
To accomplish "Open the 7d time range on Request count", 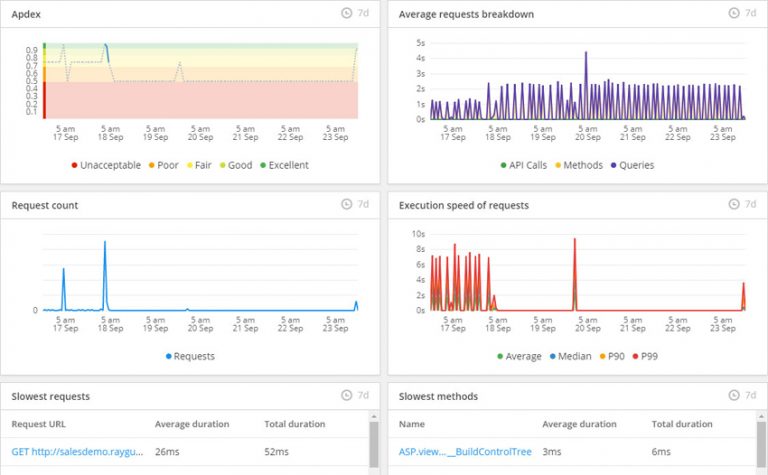I will coord(363,204).
